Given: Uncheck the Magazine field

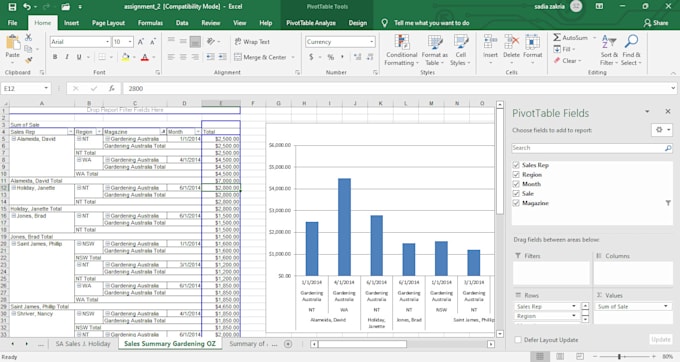Looking at the screenshot, I should [x=516, y=203].
